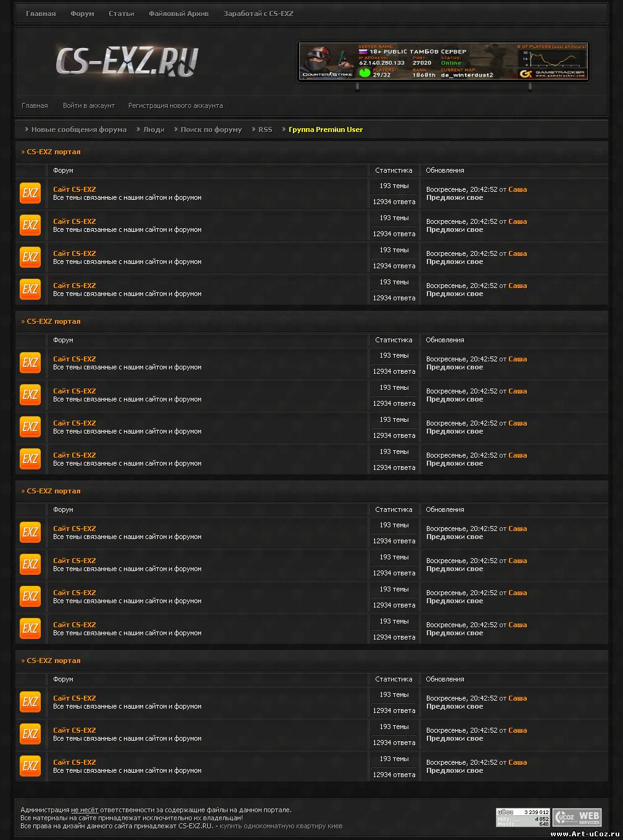
Task: Open Поиск по форуму
Action: [x=211, y=130]
